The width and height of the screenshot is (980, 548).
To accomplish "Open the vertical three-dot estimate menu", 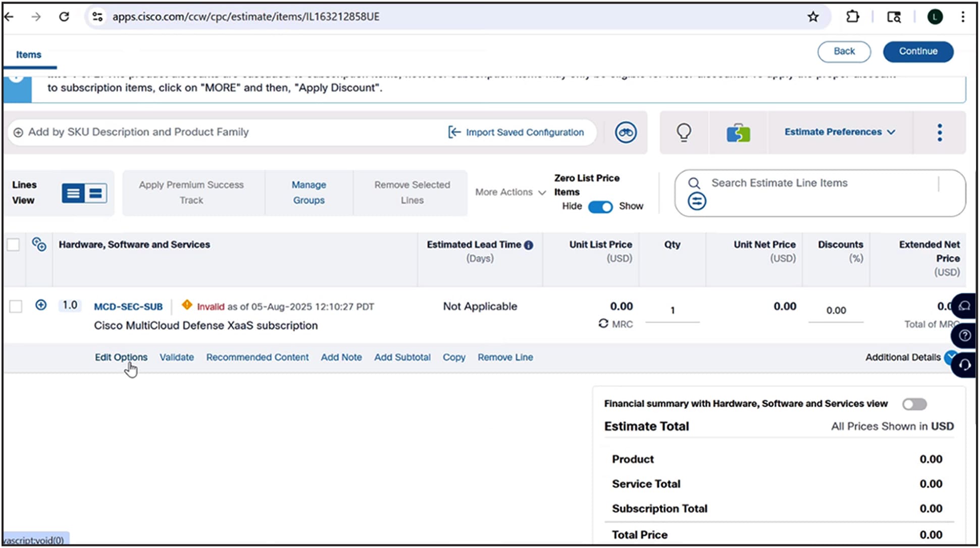I will [x=939, y=132].
